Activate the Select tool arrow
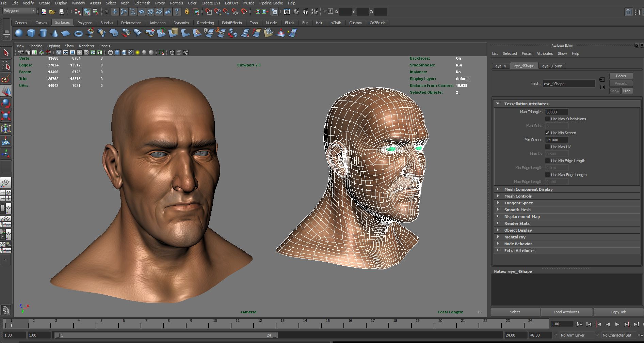The image size is (644, 343). point(6,53)
